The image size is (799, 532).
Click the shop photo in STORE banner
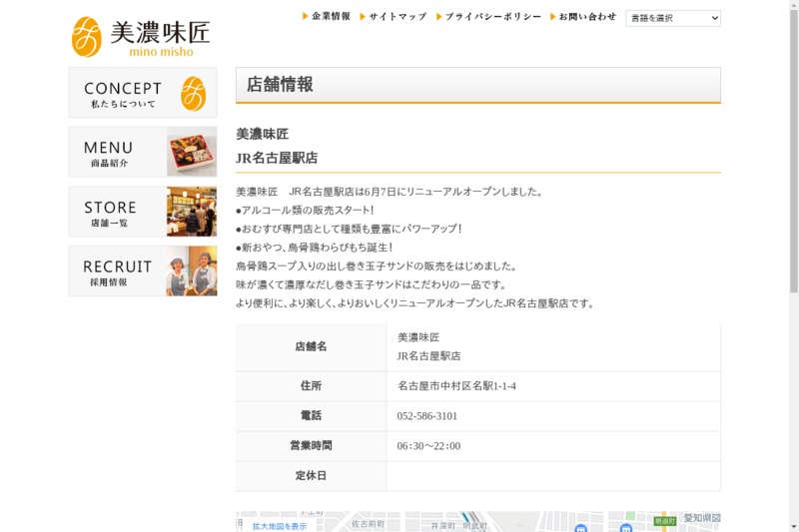(191, 212)
